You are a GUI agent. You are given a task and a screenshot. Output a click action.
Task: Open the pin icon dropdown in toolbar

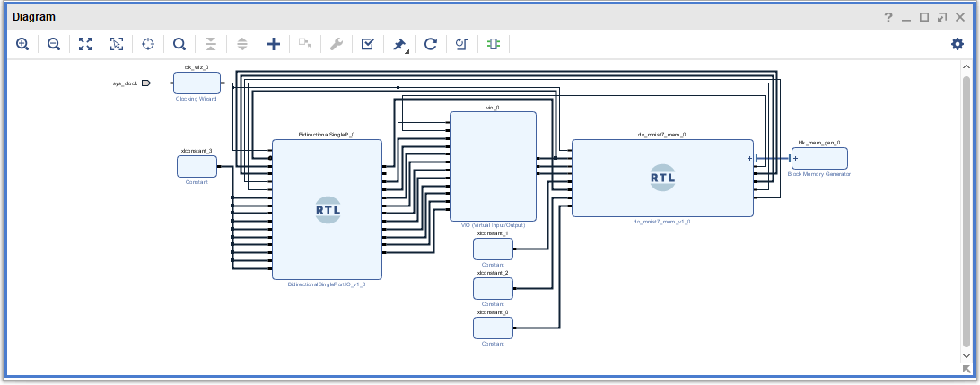coord(400,45)
